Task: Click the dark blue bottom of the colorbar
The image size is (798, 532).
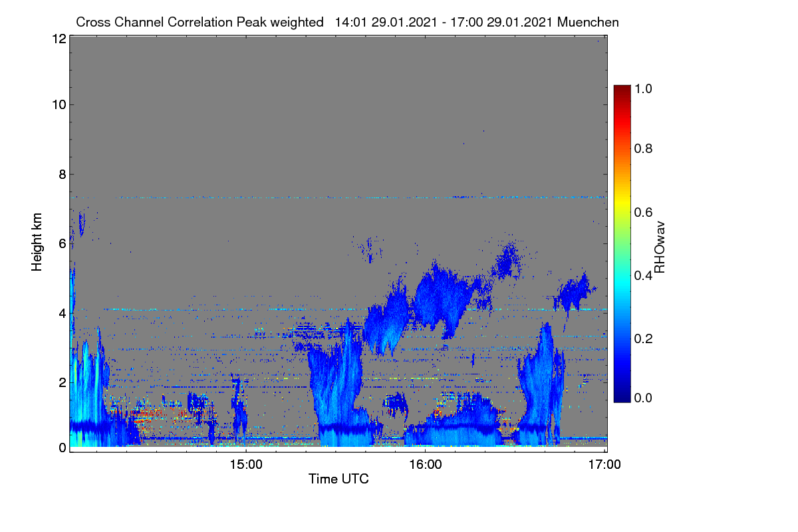Action: [x=622, y=397]
